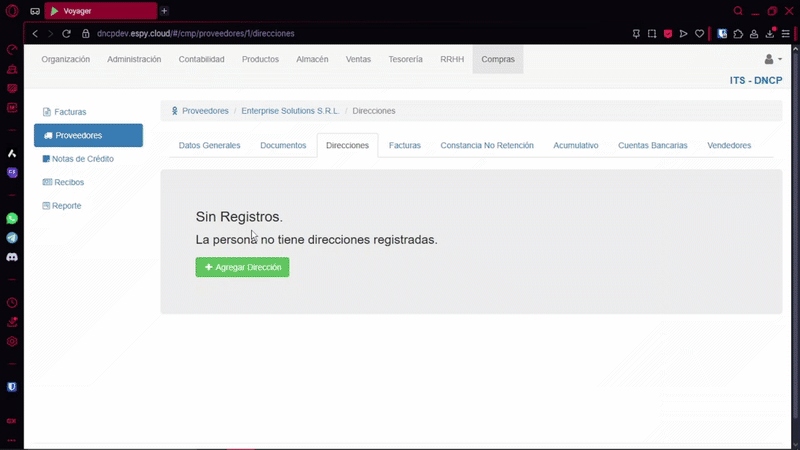The width and height of the screenshot is (800, 450).
Task: Take a snapshot with capture icon
Action: [x=652, y=34]
